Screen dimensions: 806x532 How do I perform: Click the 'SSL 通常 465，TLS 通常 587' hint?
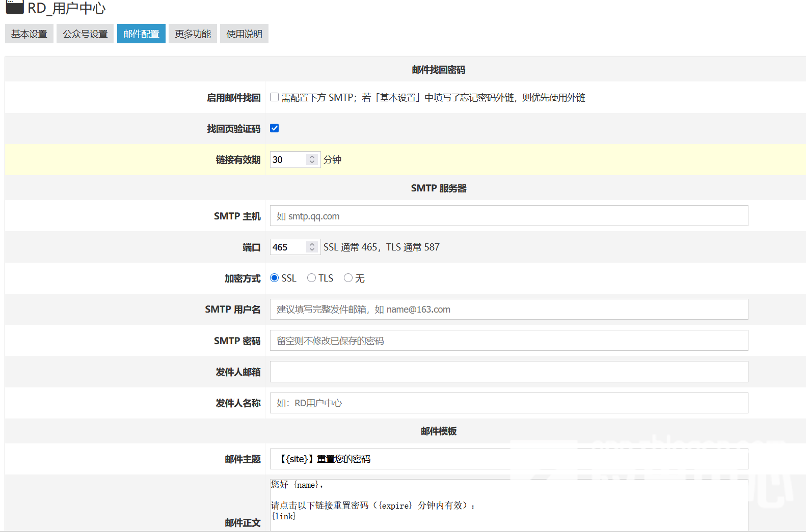click(382, 247)
